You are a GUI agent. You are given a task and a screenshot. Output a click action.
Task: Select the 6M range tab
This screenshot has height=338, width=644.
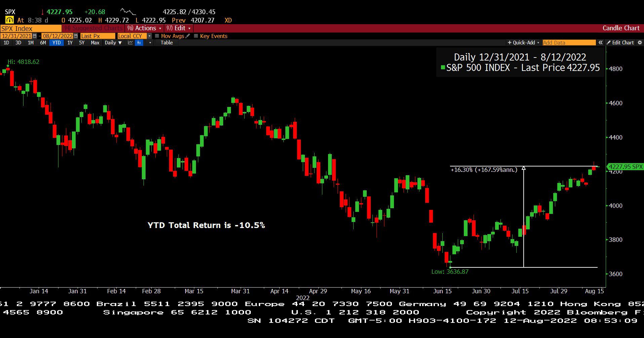pyautogui.click(x=43, y=43)
